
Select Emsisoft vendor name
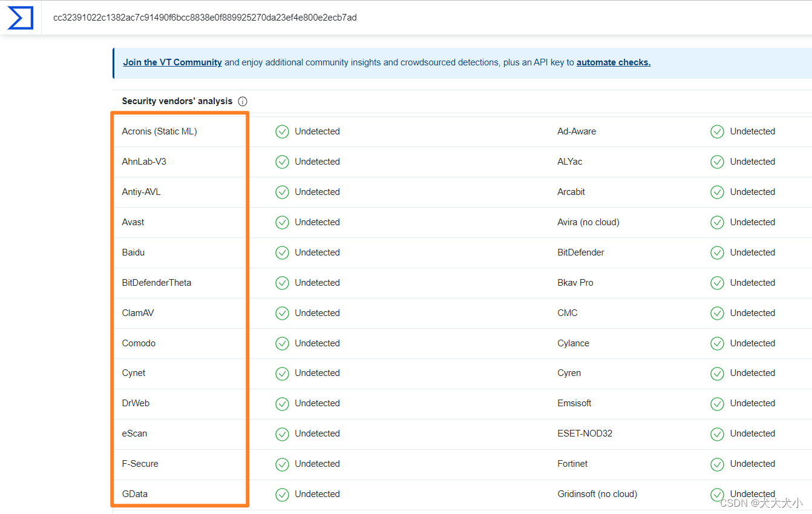tap(574, 403)
